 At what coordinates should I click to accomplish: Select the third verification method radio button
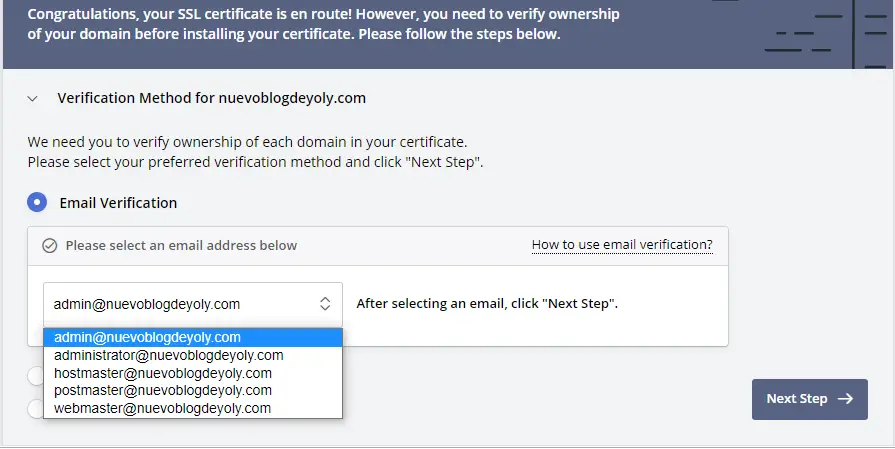35,408
